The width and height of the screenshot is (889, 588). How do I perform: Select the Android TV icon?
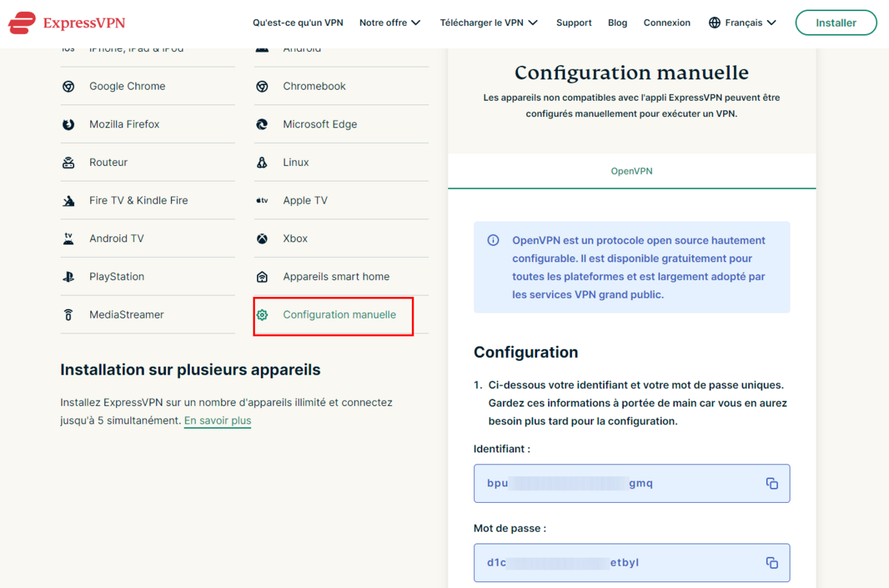point(68,238)
